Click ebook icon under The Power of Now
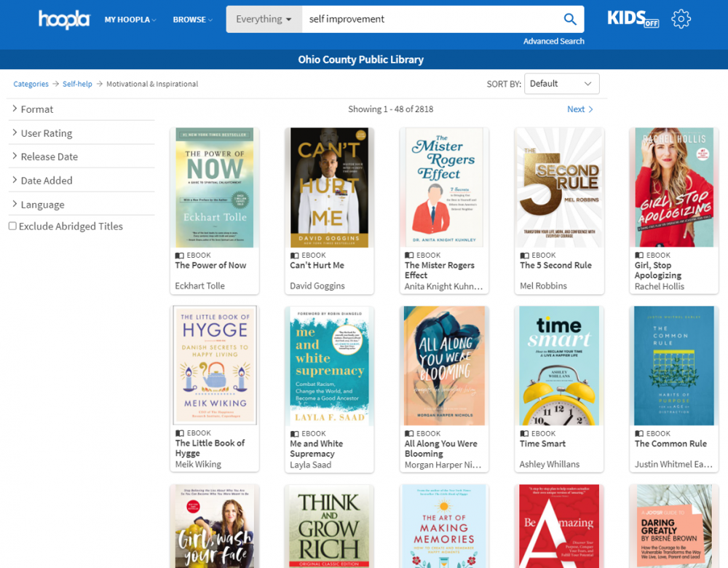 (x=179, y=256)
